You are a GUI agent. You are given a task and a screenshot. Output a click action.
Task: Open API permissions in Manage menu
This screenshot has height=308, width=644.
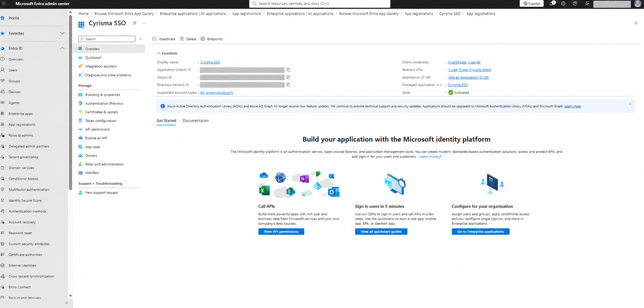[x=98, y=129]
